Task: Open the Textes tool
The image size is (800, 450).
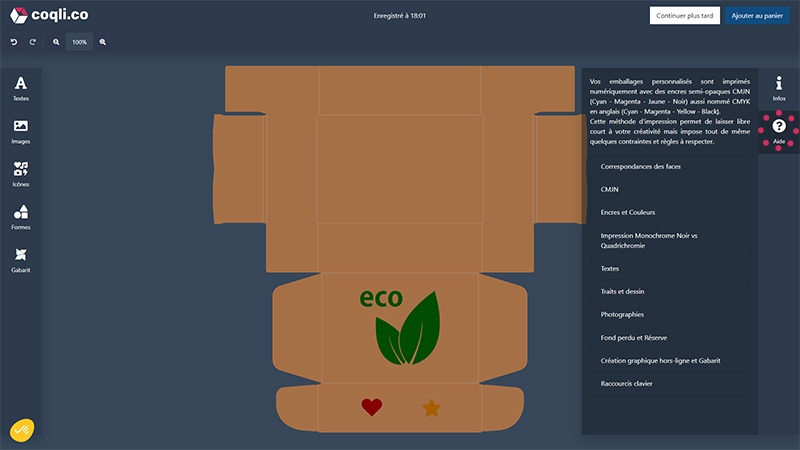Action: coord(21,89)
